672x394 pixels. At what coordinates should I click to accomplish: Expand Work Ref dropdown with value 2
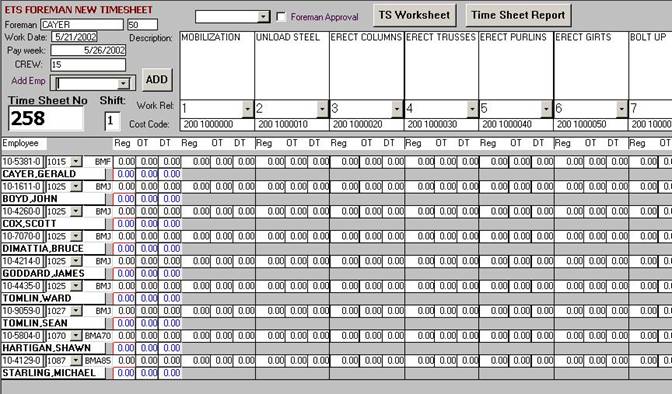pos(322,109)
